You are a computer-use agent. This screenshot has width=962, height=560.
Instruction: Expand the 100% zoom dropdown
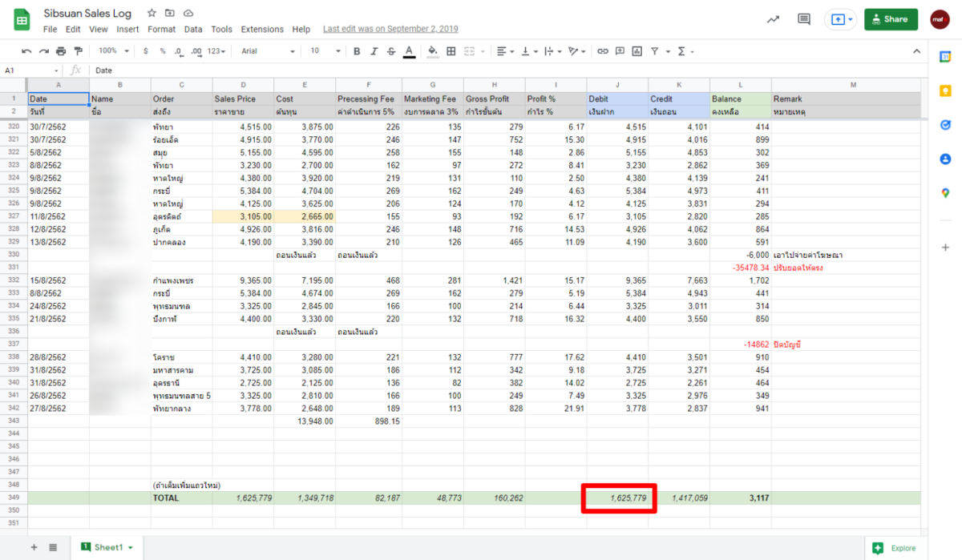[x=113, y=50]
